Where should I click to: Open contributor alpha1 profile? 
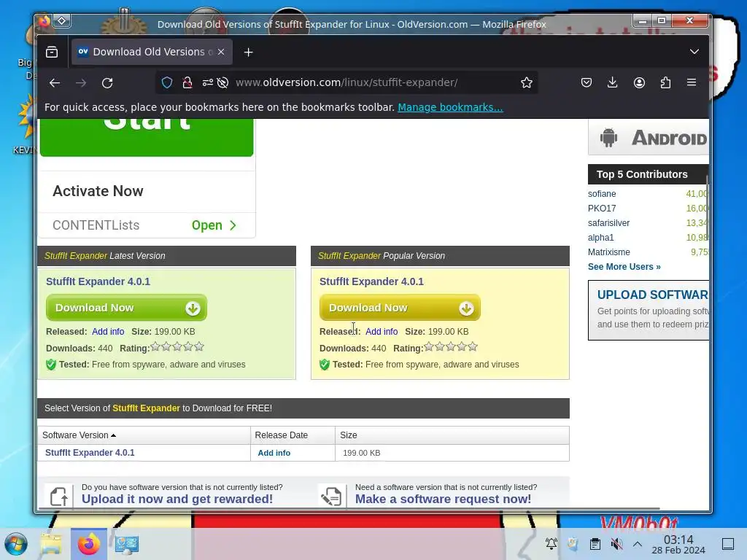tap(601, 238)
